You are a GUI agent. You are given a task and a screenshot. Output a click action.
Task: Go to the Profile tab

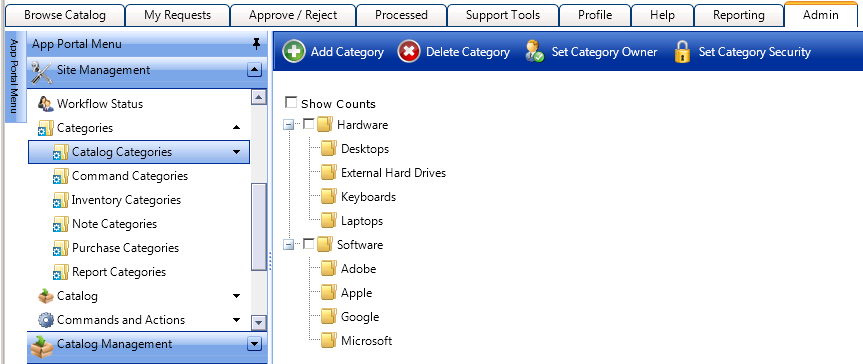coord(595,15)
